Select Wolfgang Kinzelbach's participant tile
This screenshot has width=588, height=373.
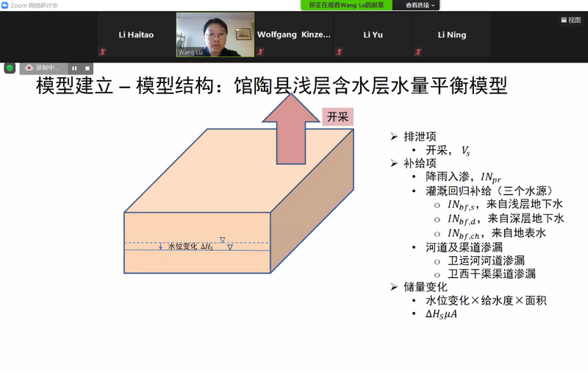point(294,35)
